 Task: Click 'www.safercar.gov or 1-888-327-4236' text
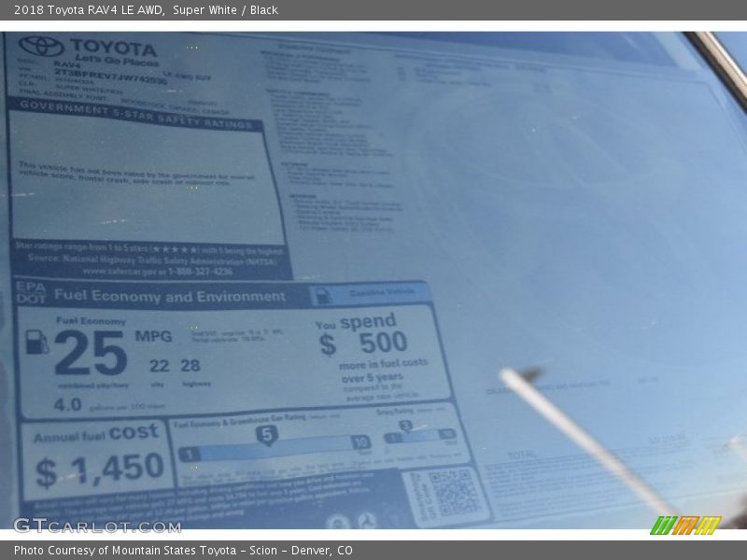pos(158,272)
